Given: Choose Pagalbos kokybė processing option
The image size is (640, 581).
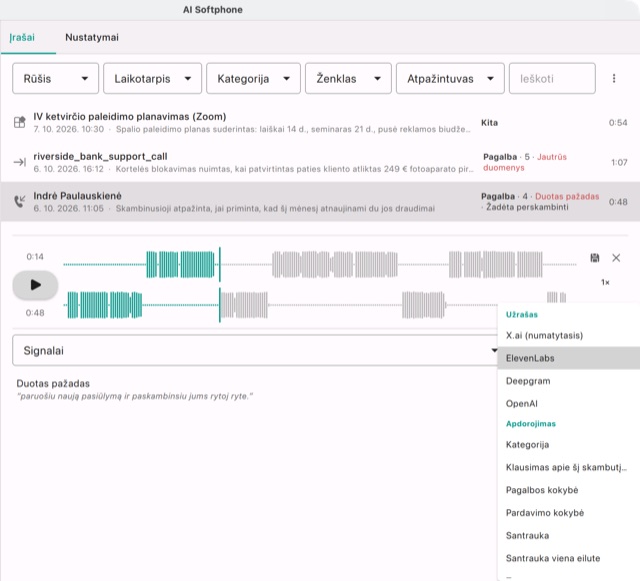Looking at the screenshot, I should click(x=569, y=490).
